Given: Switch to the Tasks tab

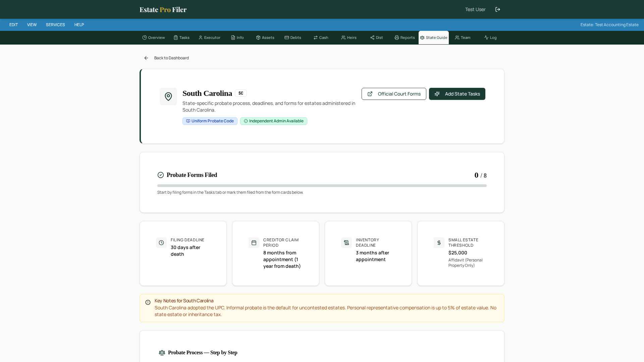Looking at the screenshot, I should [x=181, y=38].
